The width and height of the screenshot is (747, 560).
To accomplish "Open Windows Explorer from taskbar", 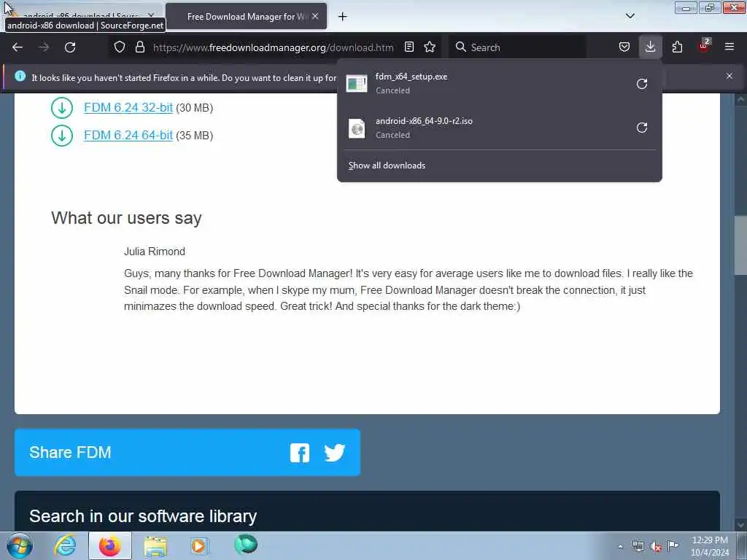I will coord(155,545).
